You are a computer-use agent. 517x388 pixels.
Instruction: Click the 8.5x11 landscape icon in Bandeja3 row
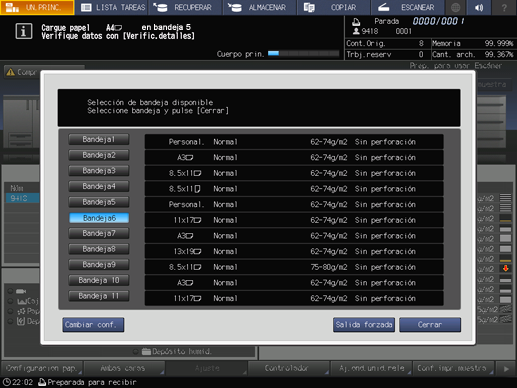tap(197, 173)
